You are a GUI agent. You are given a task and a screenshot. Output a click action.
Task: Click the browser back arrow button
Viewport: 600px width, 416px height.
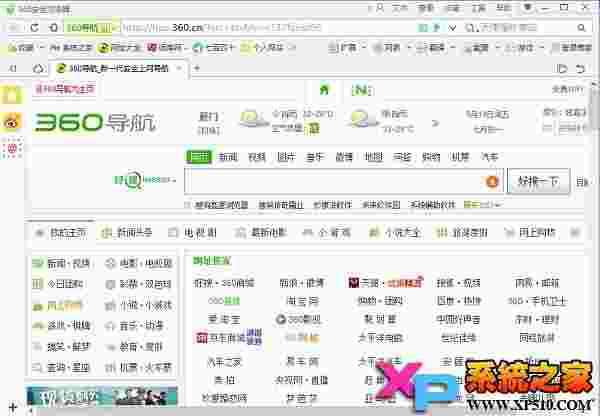14,28
